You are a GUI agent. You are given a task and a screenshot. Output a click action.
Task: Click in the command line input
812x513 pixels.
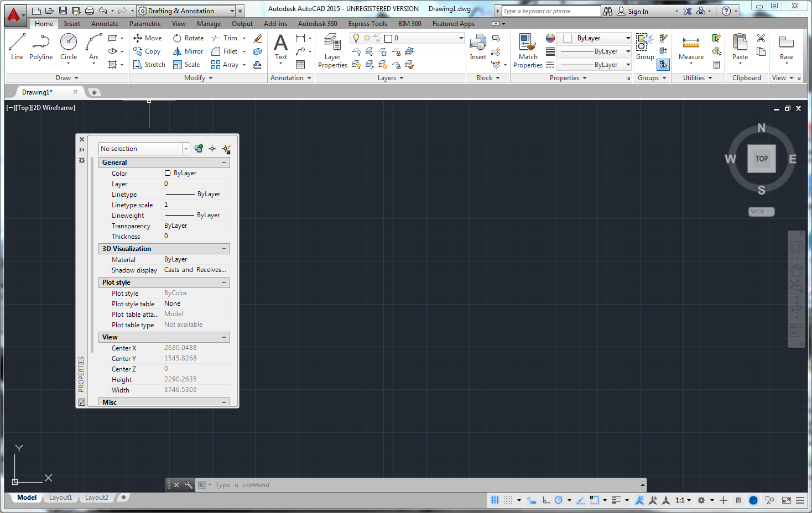coord(426,485)
